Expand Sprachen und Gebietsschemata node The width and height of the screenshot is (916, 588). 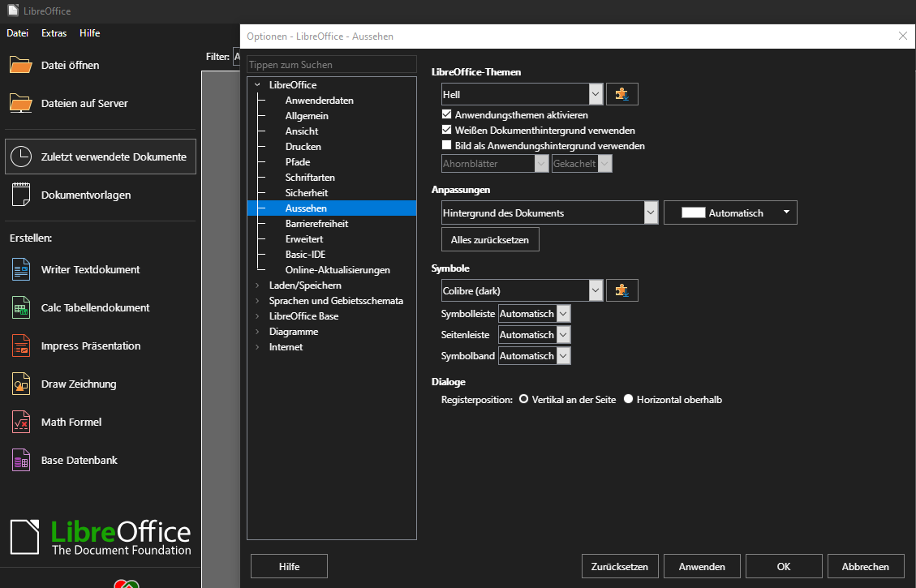[x=257, y=300]
